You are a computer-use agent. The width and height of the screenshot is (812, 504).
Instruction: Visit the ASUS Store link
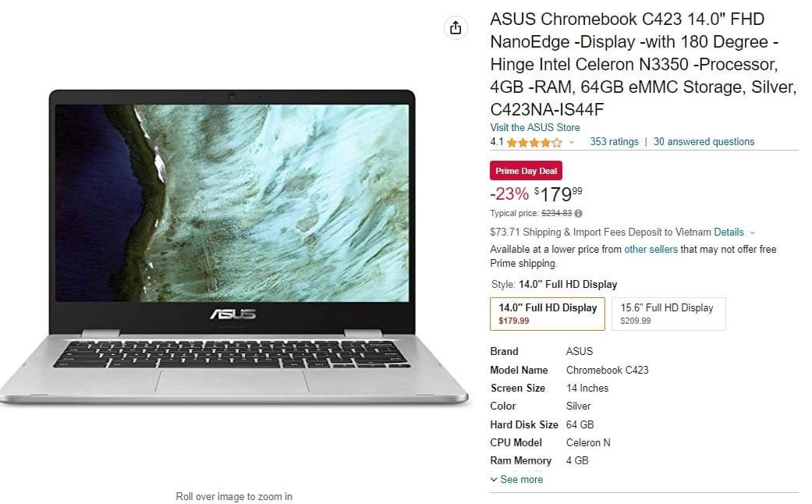(535, 127)
